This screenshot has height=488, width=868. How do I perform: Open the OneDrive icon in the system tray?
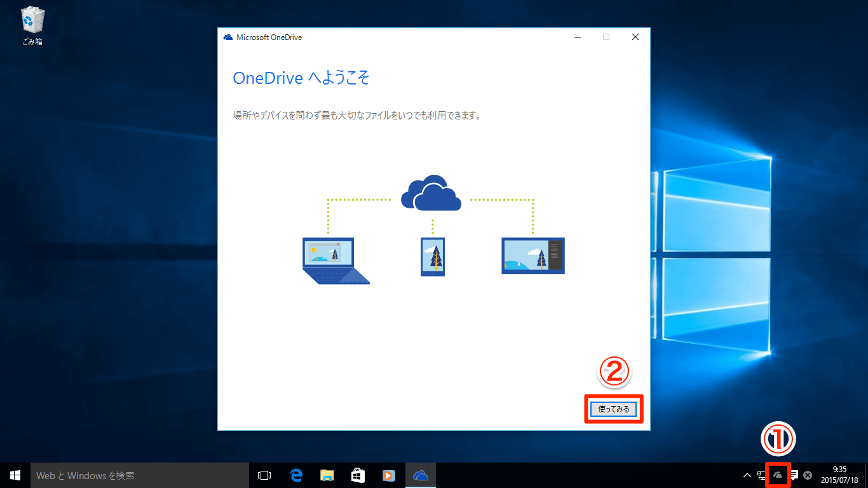point(778,475)
